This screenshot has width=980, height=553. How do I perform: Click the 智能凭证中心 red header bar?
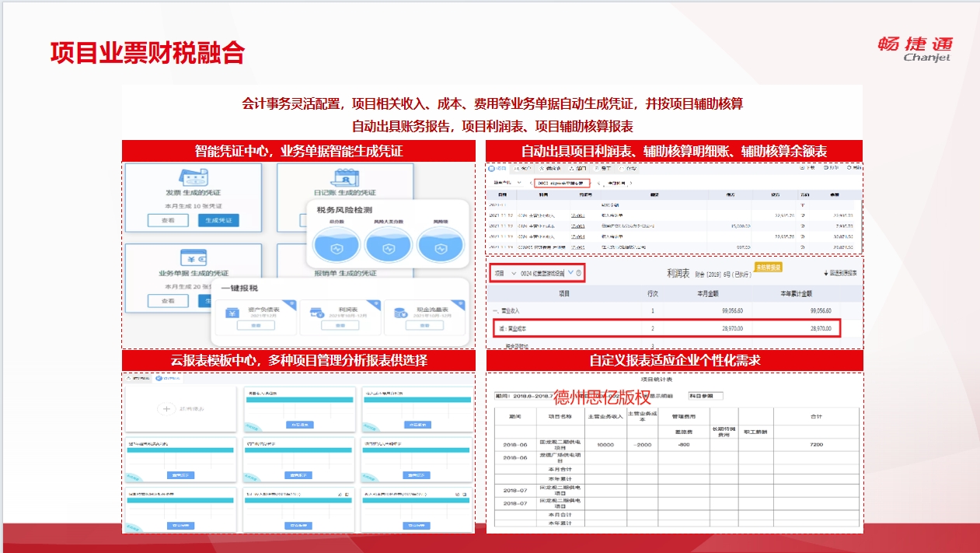[298, 151]
